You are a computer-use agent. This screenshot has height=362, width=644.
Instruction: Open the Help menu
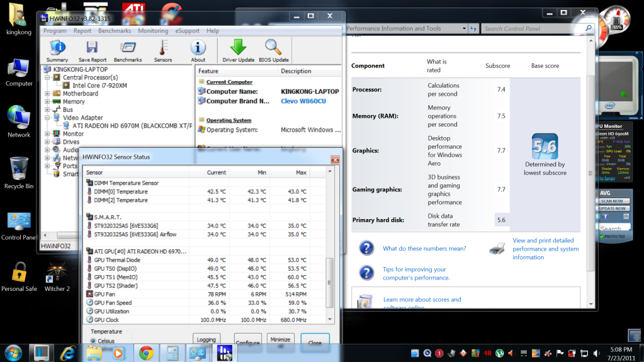click(x=213, y=31)
